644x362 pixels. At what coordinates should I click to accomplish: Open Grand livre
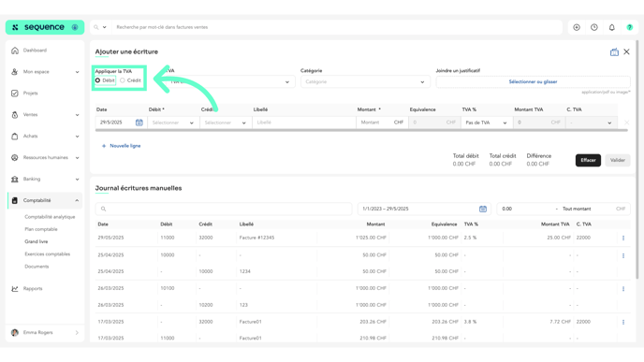pos(37,241)
